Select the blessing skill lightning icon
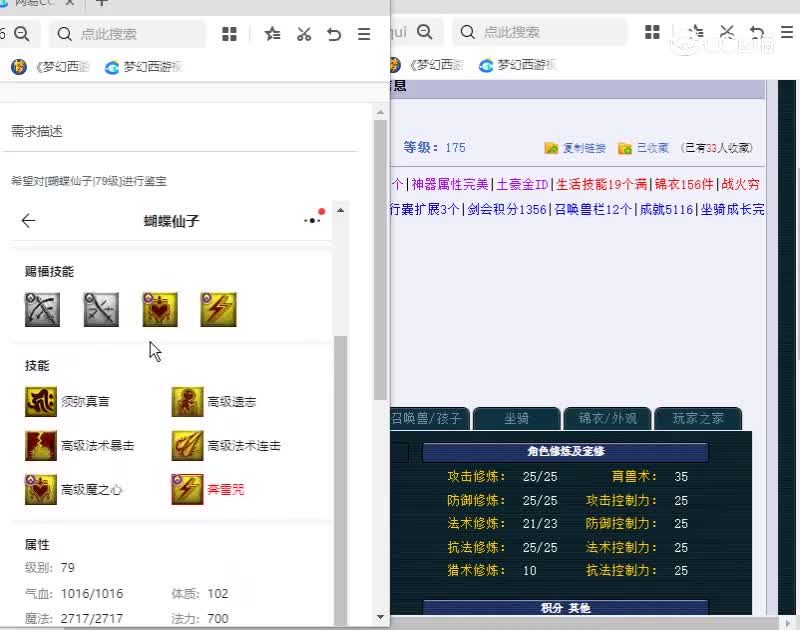 219,309
